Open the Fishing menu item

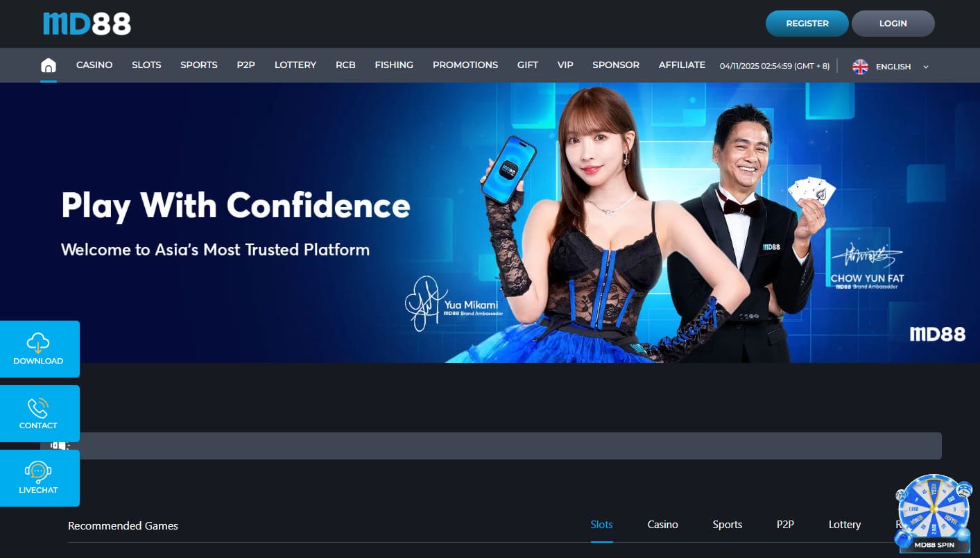(x=394, y=65)
